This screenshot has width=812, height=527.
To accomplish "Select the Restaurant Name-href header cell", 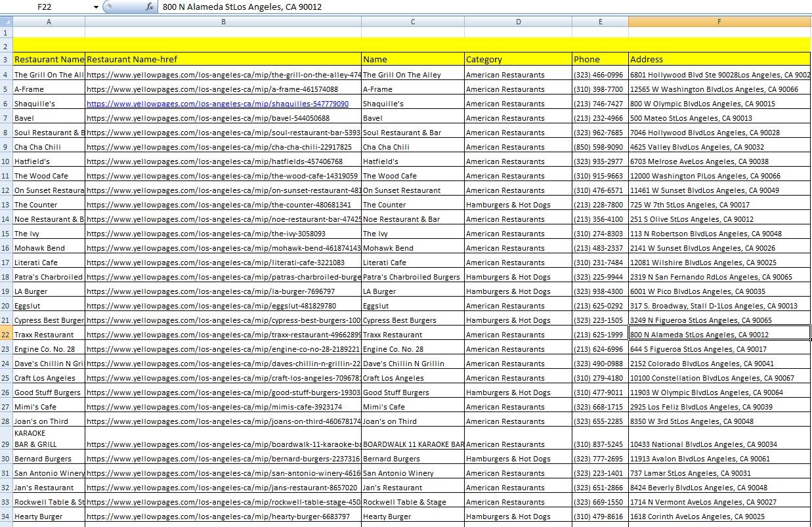I will point(223,59).
